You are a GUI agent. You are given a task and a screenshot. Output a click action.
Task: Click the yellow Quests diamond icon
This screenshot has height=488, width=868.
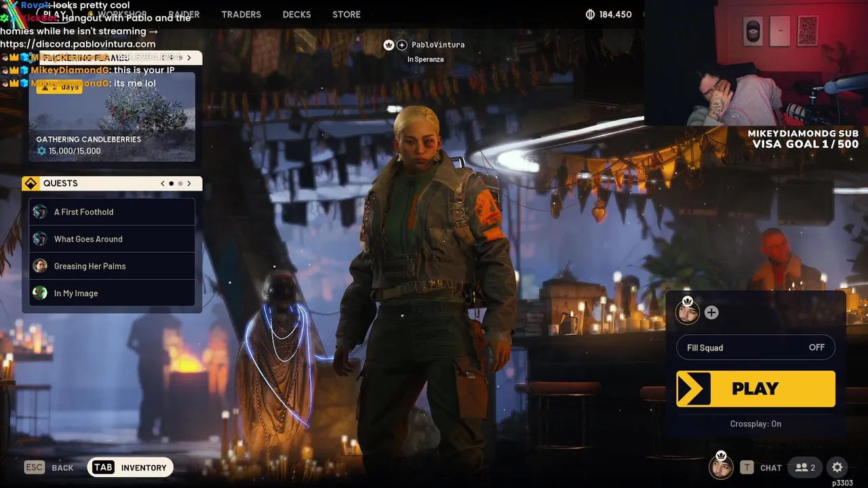30,184
